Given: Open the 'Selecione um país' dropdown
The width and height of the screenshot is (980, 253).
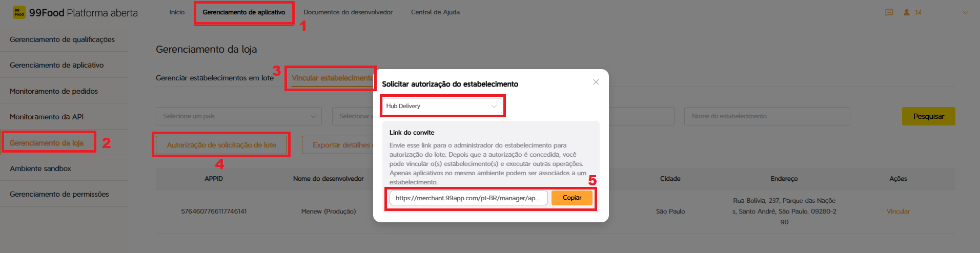Looking at the screenshot, I should click(x=239, y=116).
